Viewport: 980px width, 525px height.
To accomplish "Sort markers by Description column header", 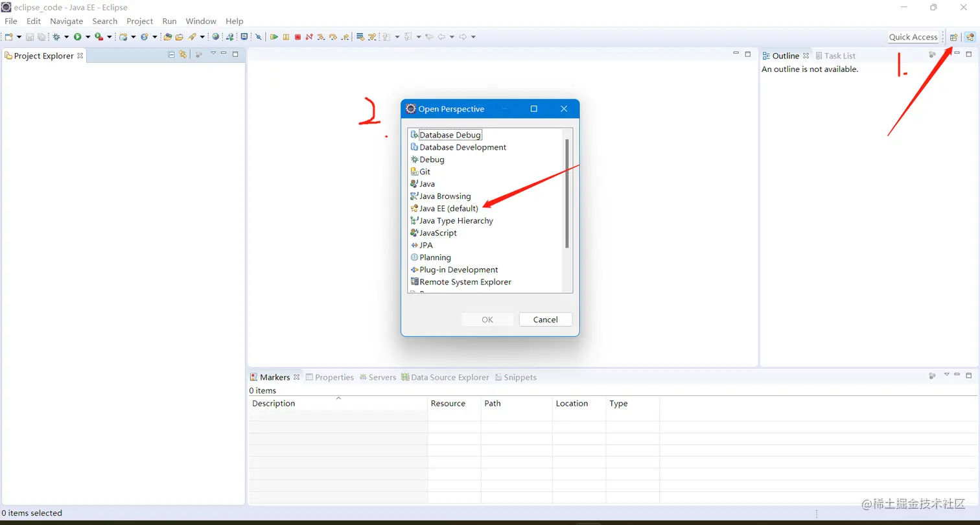I will [x=338, y=403].
